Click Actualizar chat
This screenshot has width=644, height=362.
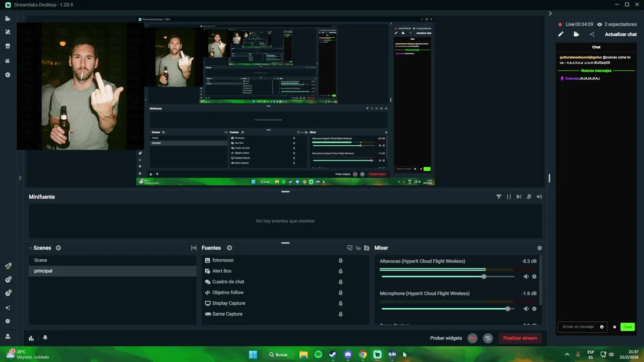click(621, 34)
